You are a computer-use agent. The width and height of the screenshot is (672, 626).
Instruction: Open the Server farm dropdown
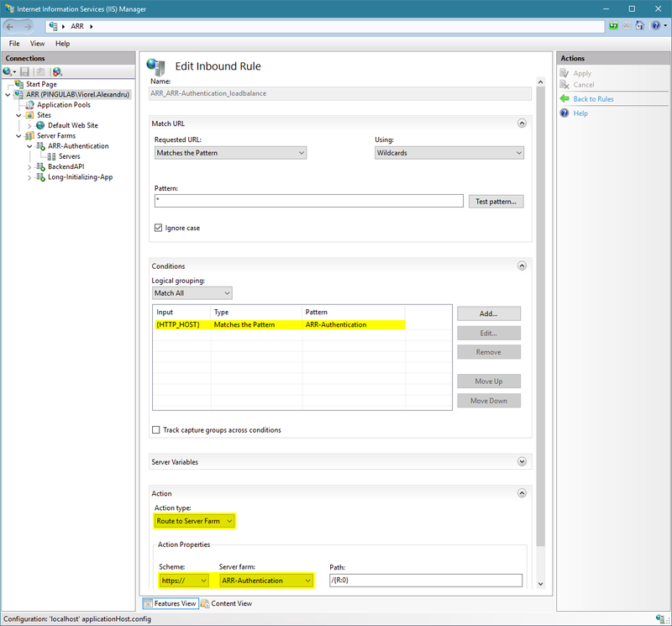(x=266, y=581)
